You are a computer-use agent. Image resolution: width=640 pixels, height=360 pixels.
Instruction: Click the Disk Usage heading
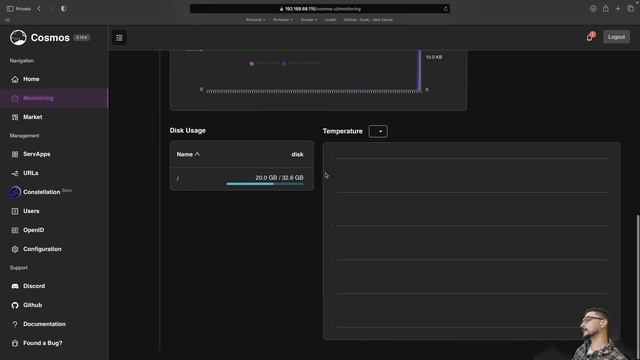tap(188, 131)
